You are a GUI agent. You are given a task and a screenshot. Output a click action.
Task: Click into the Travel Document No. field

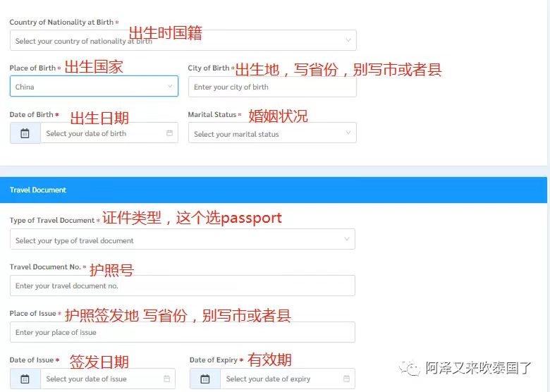pyautogui.click(x=182, y=286)
